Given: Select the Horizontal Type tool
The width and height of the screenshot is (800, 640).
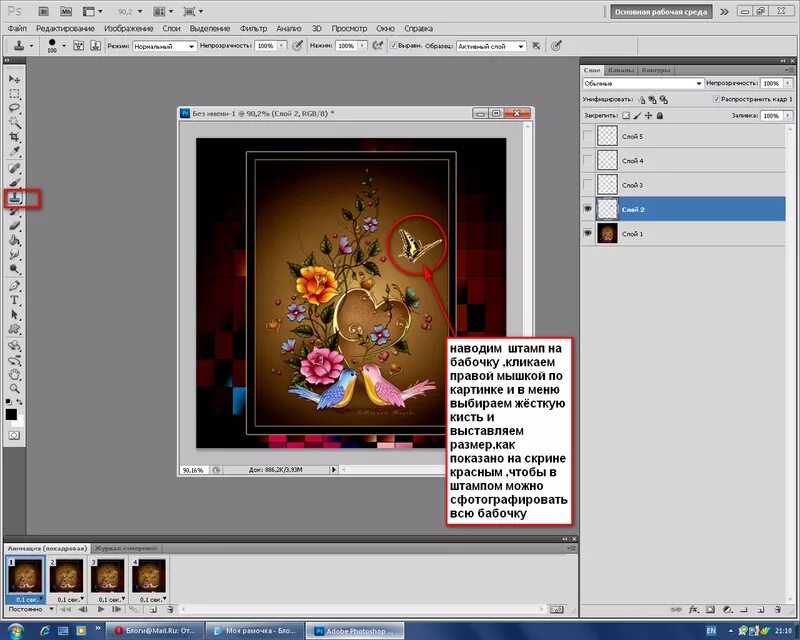Looking at the screenshot, I should pyautogui.click(x=14, y=300).
